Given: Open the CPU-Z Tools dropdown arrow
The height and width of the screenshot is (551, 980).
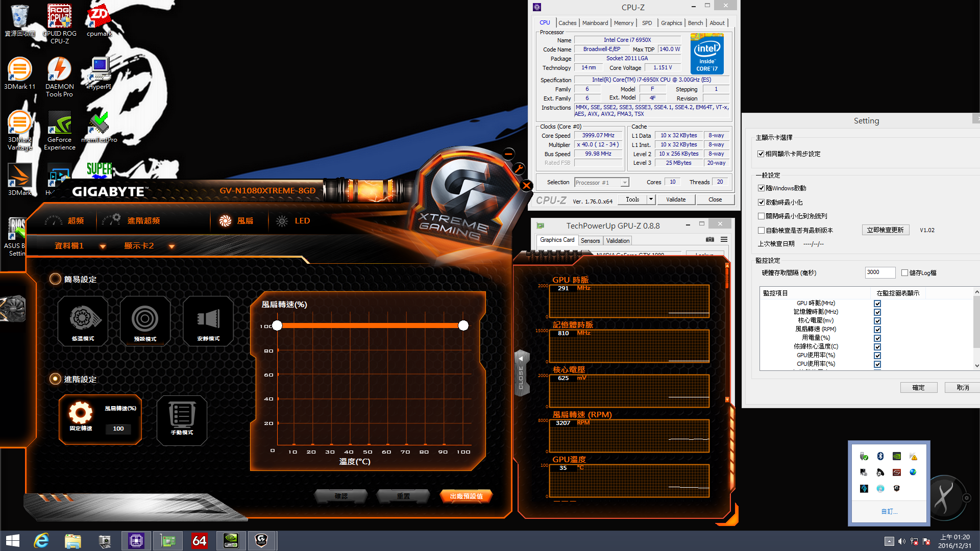Looking at the screenshot, I should pyautogui.click(x=651, y=199).
